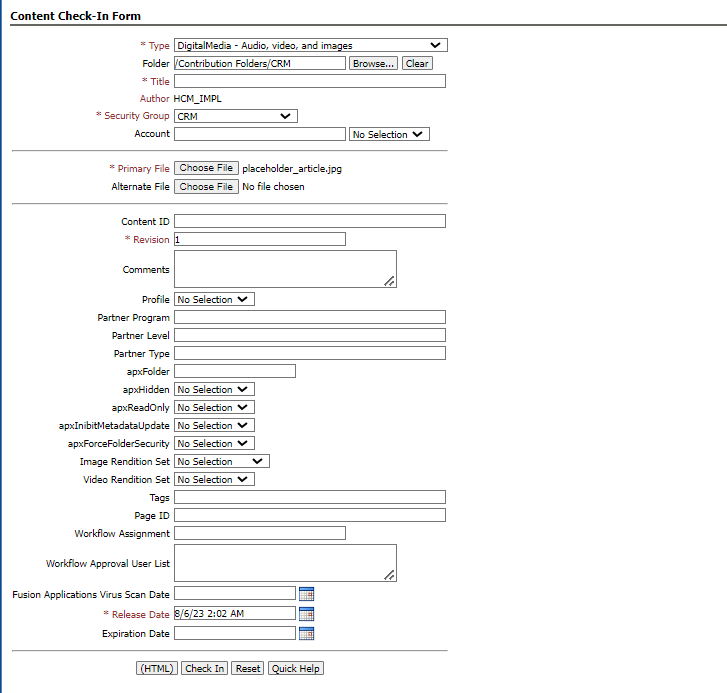Click the Workflow Approval User List area
The height and width of the screenshot is (693, 727).
(x=285, y=563)
